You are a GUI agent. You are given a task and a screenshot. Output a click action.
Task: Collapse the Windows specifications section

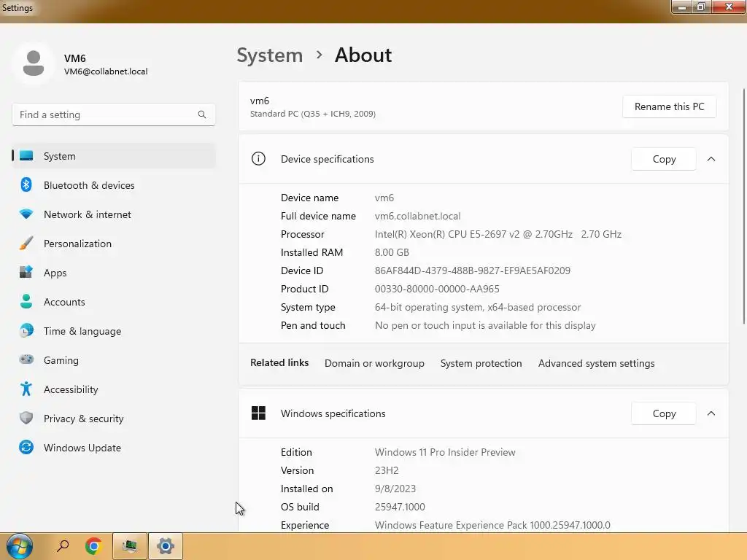tap(711, 413)
